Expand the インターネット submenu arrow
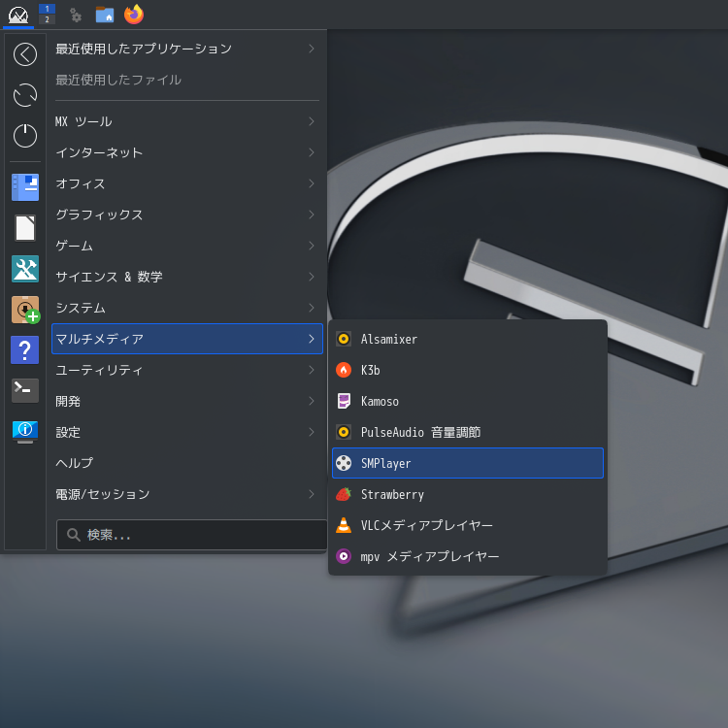 312,152
